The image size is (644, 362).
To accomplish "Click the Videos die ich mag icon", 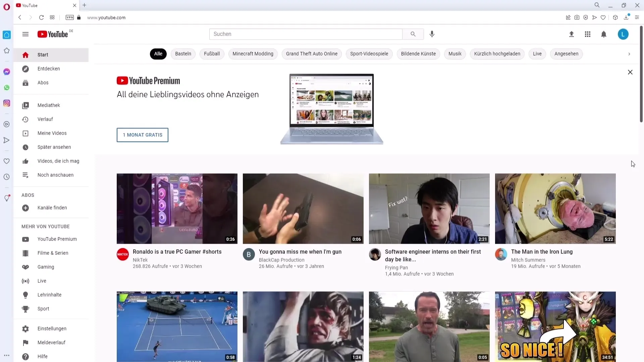I will click(x=25, y=161).
